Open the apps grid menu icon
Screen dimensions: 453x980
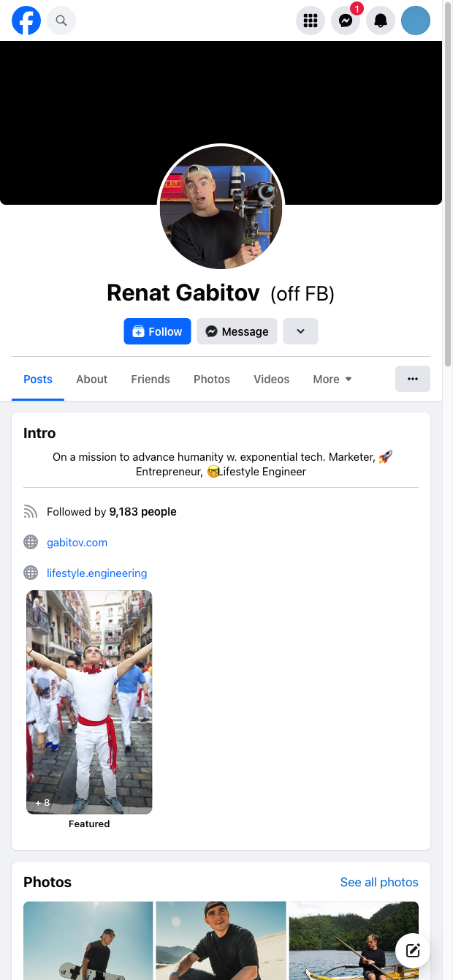(311, 20)
